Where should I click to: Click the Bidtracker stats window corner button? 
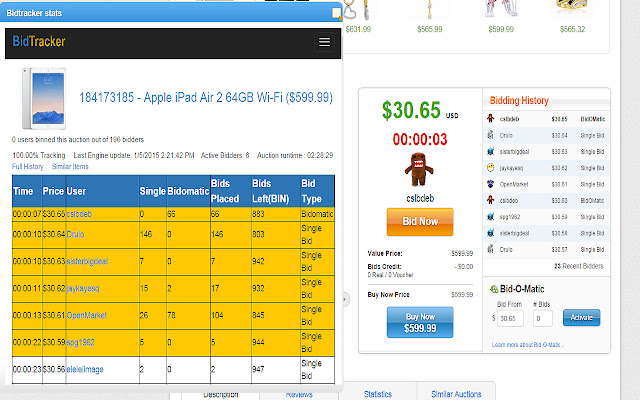[x=337, y=13]
